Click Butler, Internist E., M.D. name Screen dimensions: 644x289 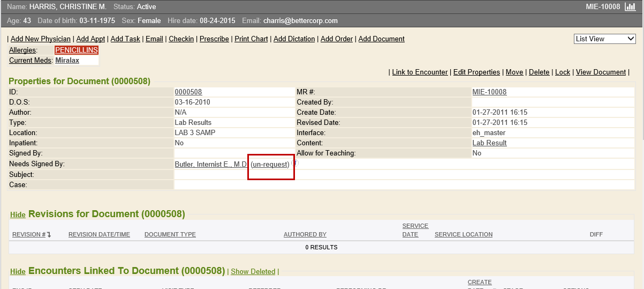(x=211, y=165)
